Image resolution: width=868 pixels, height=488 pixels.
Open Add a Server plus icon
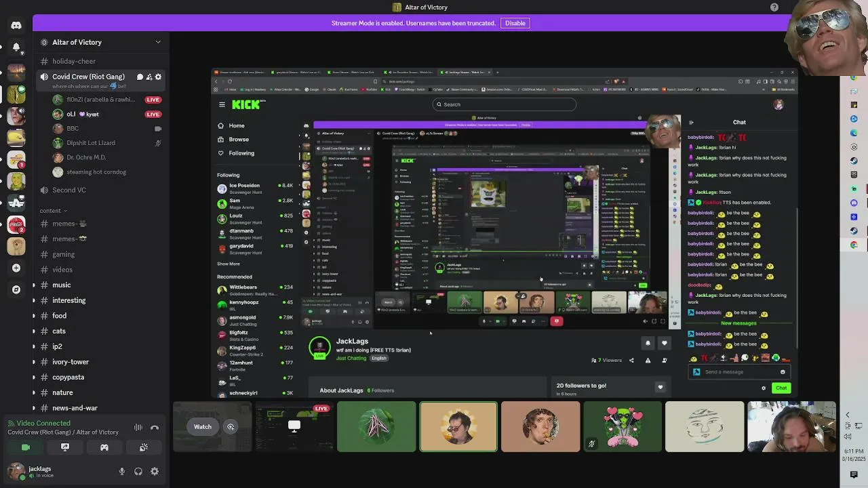click(16, 268)
